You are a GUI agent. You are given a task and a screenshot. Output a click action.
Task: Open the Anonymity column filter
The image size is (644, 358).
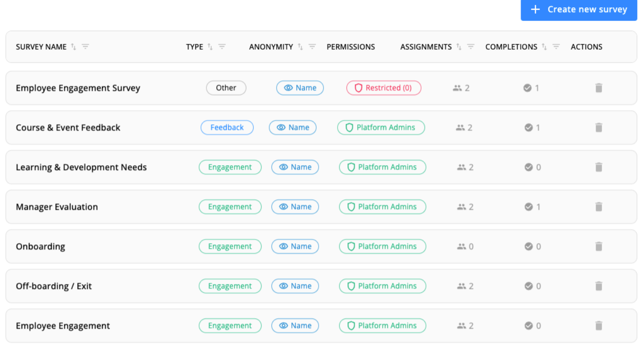(312, 47)
